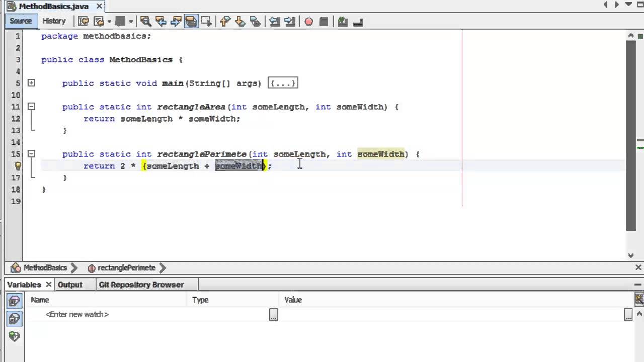Uncomment the selected line
The height and width of the screenshot is (362, 644).
358,22
